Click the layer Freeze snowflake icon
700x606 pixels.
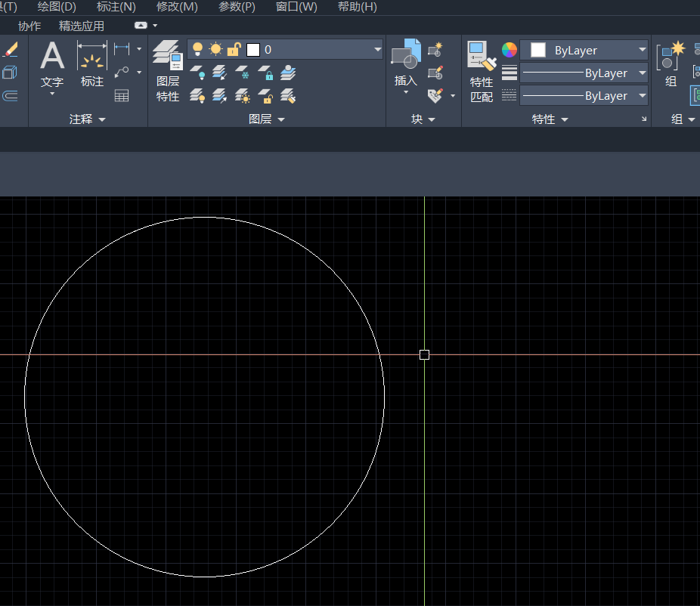(x=243, y=73)
